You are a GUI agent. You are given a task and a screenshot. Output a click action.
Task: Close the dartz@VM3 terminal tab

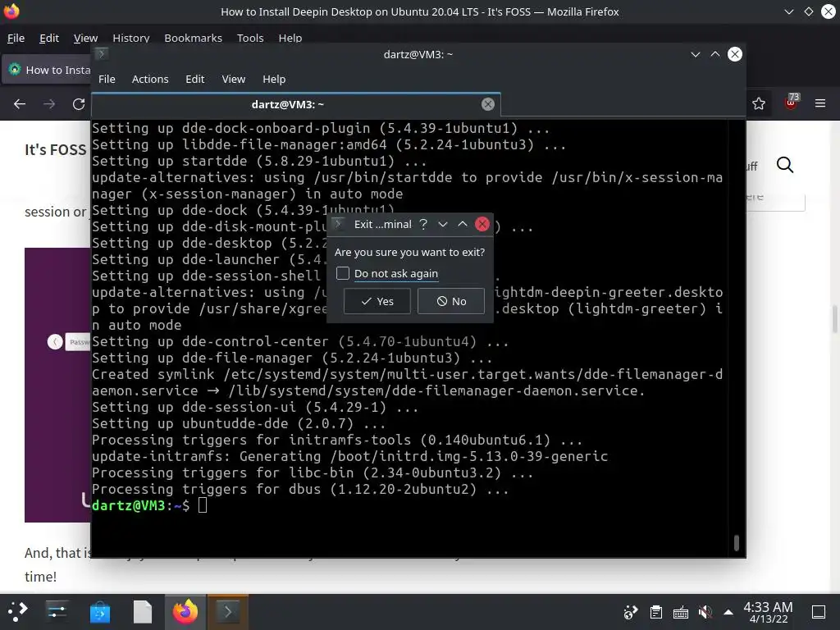tap(487, 104)
